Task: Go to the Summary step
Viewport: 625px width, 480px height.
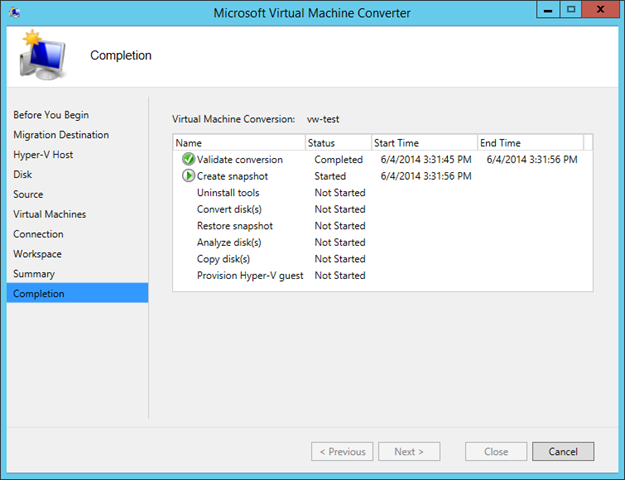Action: click(34, 274)
